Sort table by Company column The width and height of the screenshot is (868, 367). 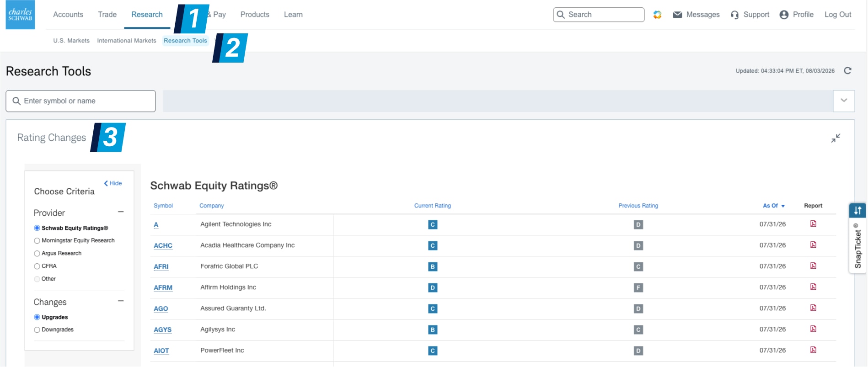click(212, 206)
